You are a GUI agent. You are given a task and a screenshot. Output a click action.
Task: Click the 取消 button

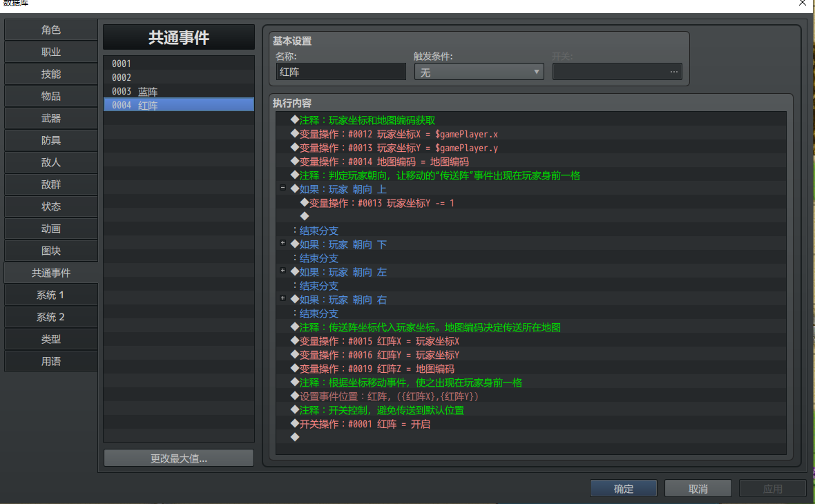698,488
